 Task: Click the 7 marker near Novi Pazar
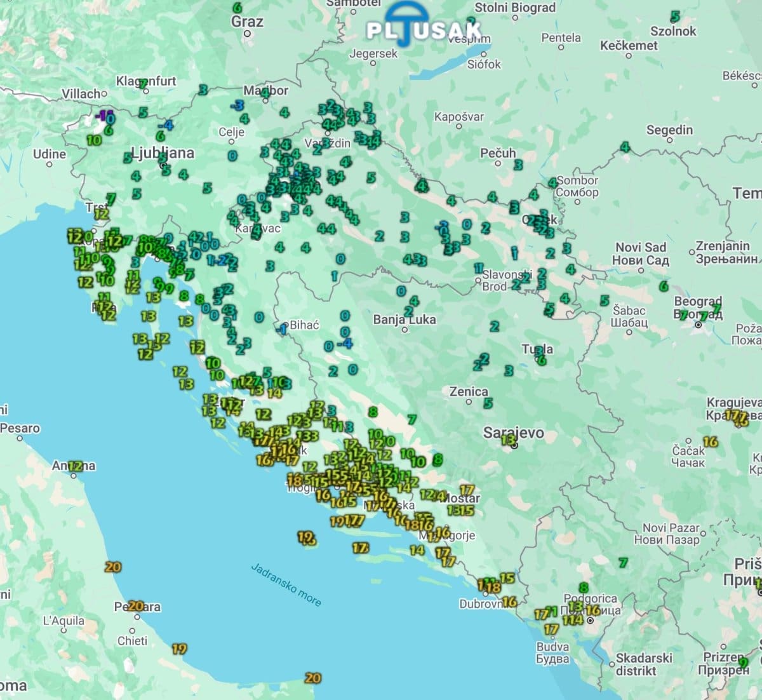[623, 562]
